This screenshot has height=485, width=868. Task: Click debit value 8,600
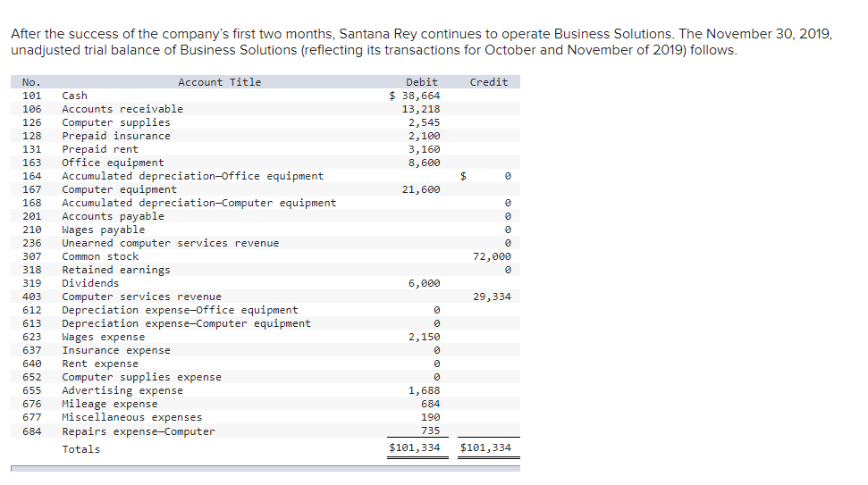[424, 163]
